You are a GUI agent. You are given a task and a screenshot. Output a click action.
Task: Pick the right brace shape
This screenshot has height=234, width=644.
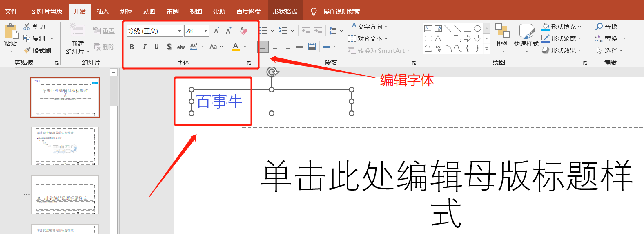coord(477,48)
